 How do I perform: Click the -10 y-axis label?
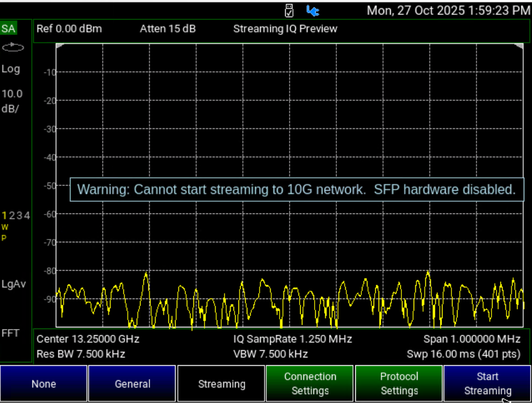(x=50, y=72)
